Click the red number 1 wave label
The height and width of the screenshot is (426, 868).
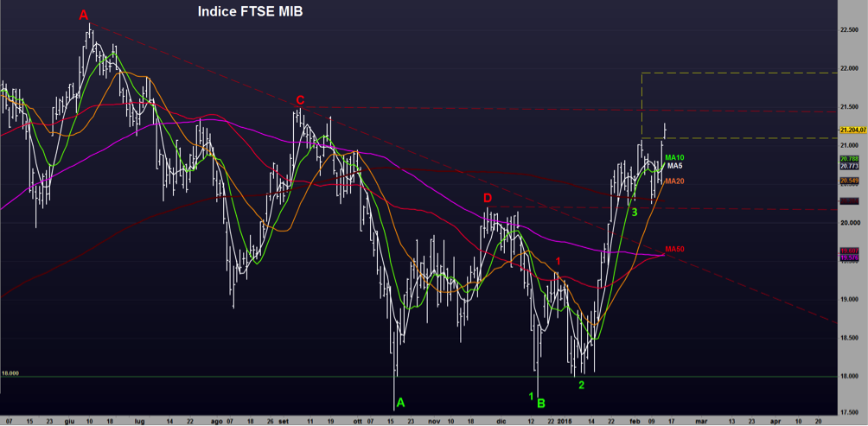(558, 261)
